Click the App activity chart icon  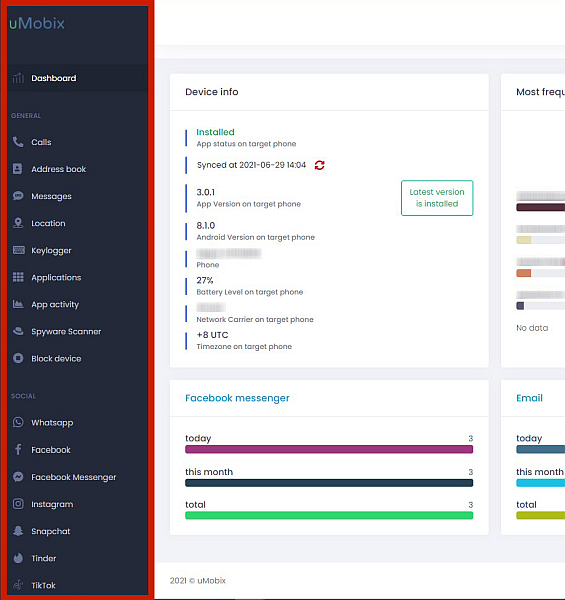18,304
